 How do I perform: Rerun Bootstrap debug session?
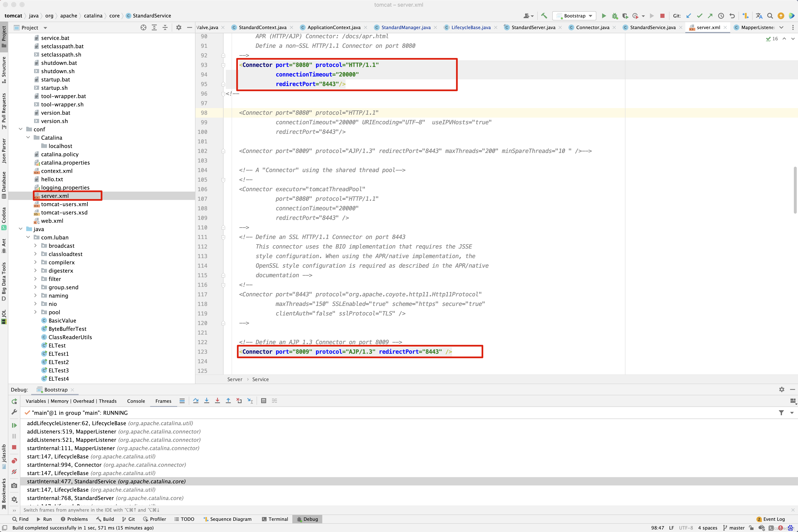[14, 401]
